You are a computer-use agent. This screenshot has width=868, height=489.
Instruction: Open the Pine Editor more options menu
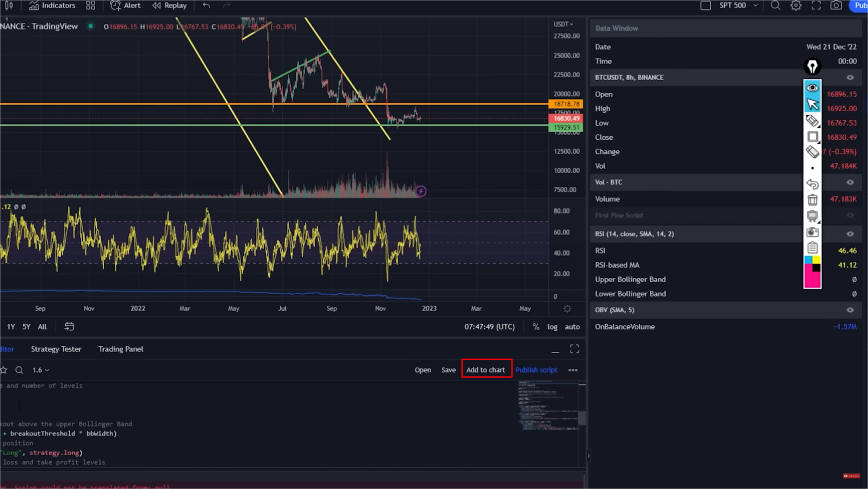573,370
